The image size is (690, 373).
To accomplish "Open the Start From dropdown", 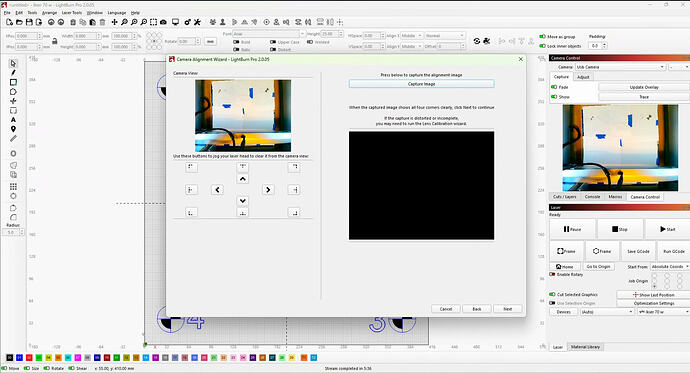I will click(x=670, y=267).
